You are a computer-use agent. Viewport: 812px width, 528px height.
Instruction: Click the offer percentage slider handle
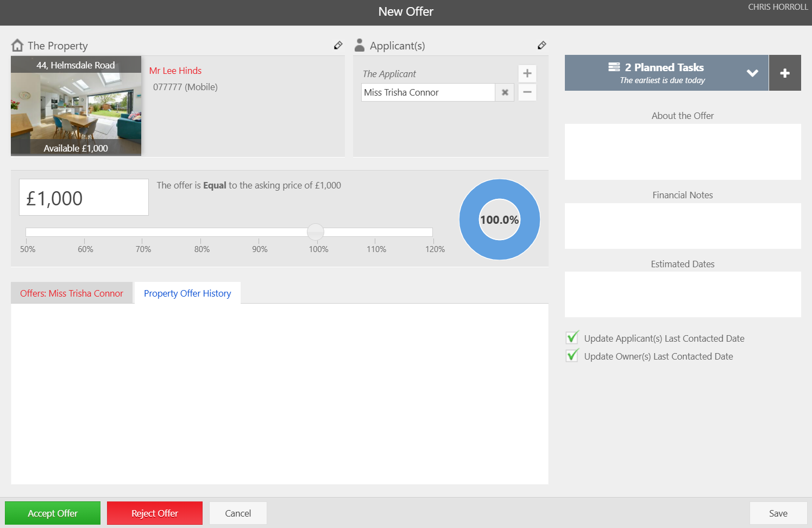[x=316, y=232]
